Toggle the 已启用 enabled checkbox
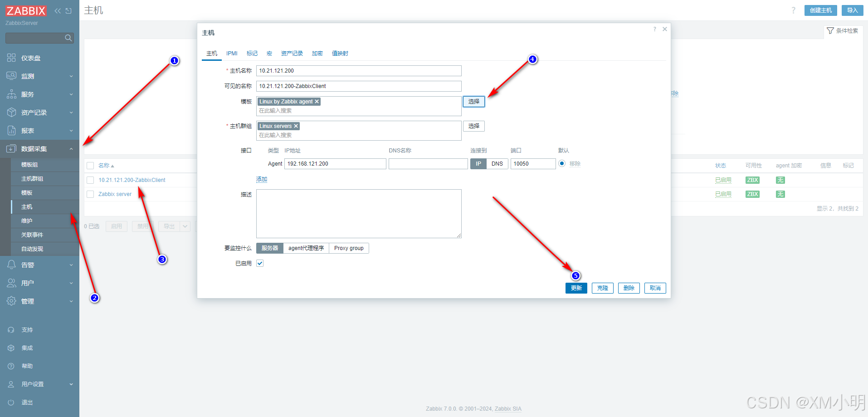 (x=260, y=263)
